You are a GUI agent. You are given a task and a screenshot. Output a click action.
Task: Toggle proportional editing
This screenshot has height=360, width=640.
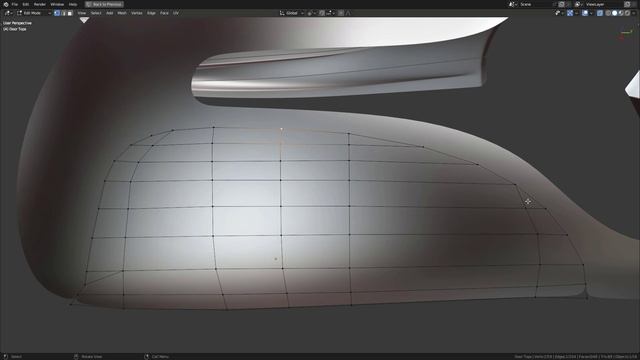pos(341,13)
